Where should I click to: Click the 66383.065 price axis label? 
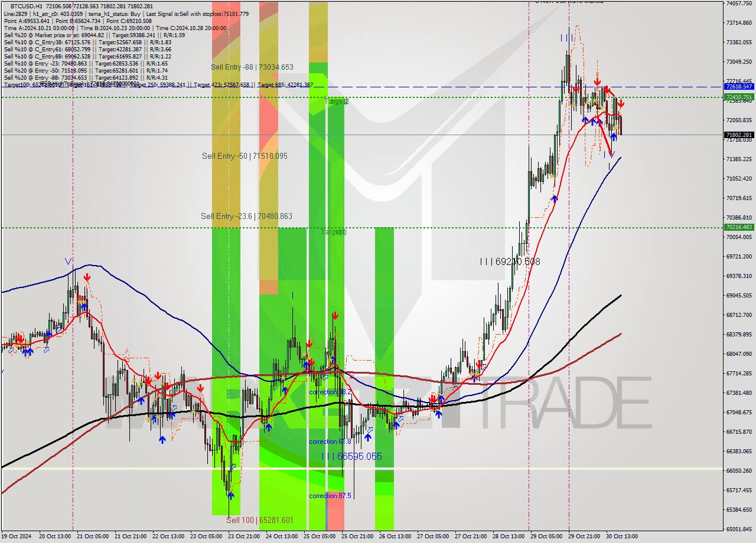click(x=739, y=452)
